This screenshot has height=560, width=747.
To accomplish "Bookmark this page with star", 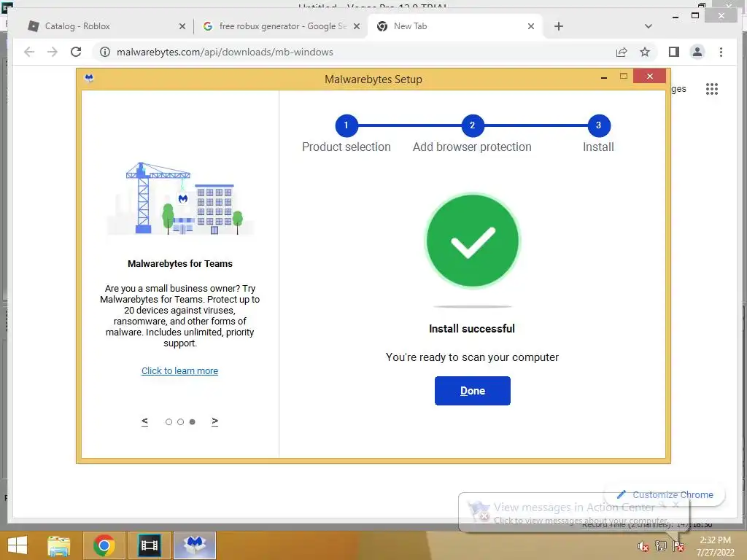I will point(645,52).
